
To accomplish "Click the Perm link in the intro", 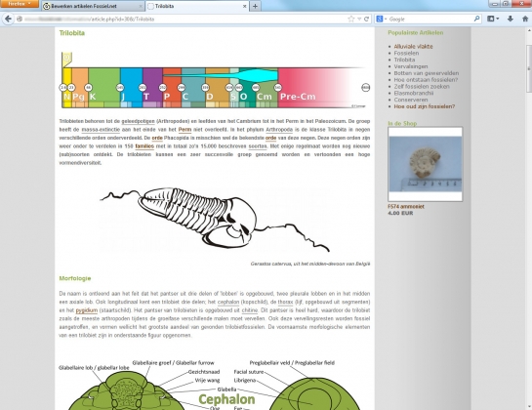I will 184,130.
